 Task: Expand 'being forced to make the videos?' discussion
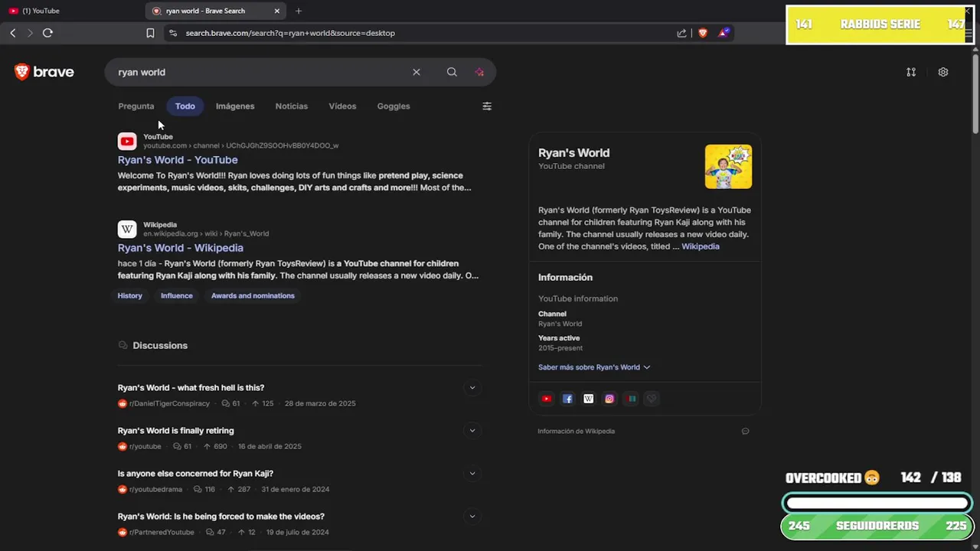tap(472, 517)
